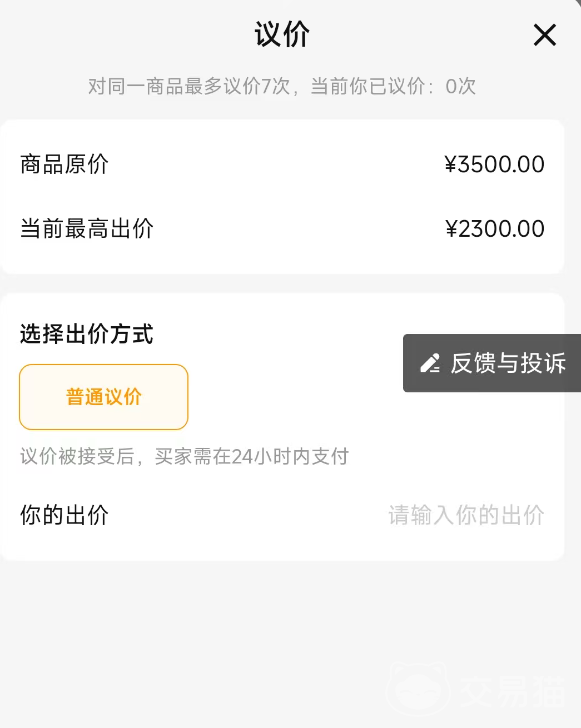
Task: Open the 反馈与投诉 feedback panel
Action: (x=508, y=363)
